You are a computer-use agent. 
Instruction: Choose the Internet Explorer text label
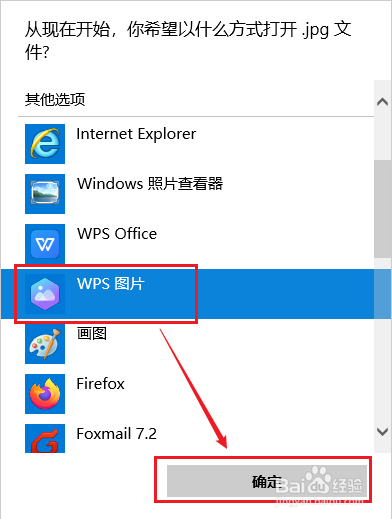[x=136, y=134]
